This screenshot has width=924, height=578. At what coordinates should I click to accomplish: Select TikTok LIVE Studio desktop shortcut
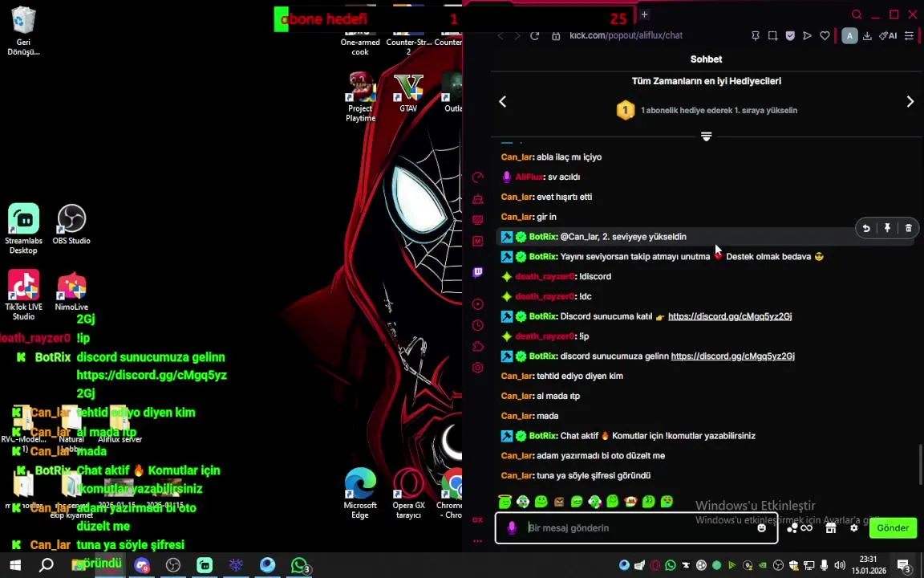pos(23,295)
